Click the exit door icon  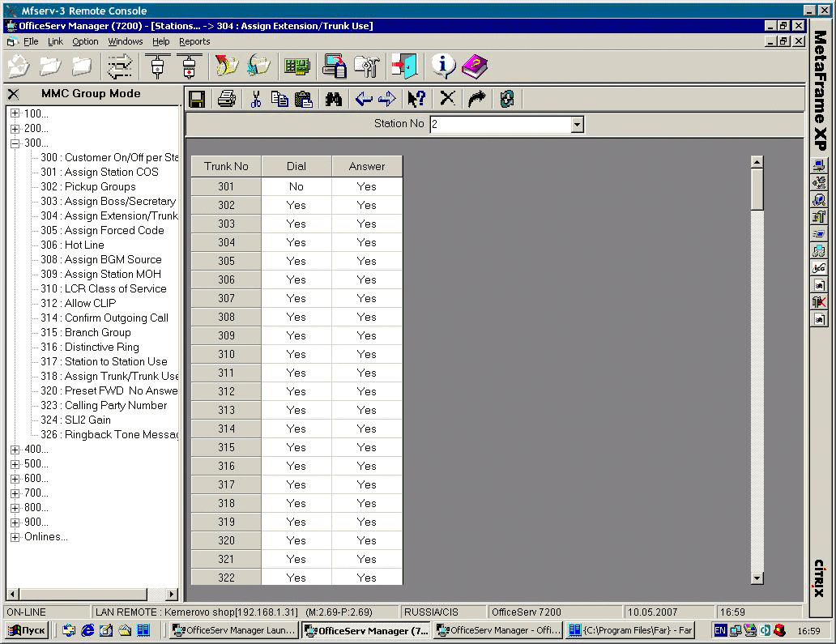point(404,66)
